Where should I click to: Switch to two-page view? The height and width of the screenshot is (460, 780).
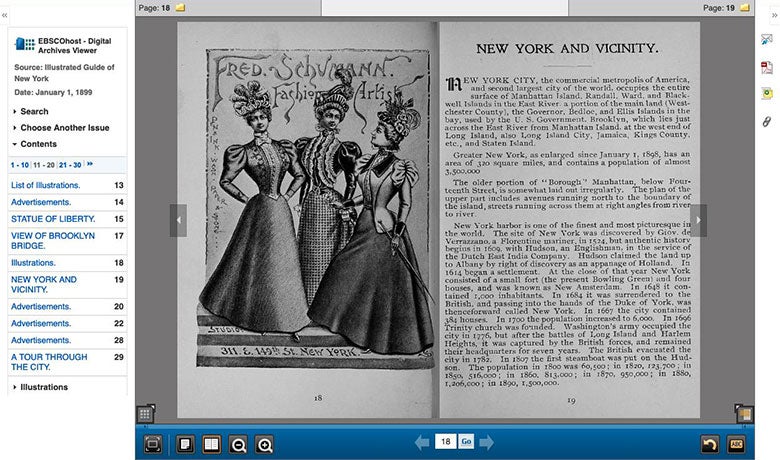(211, 444)
